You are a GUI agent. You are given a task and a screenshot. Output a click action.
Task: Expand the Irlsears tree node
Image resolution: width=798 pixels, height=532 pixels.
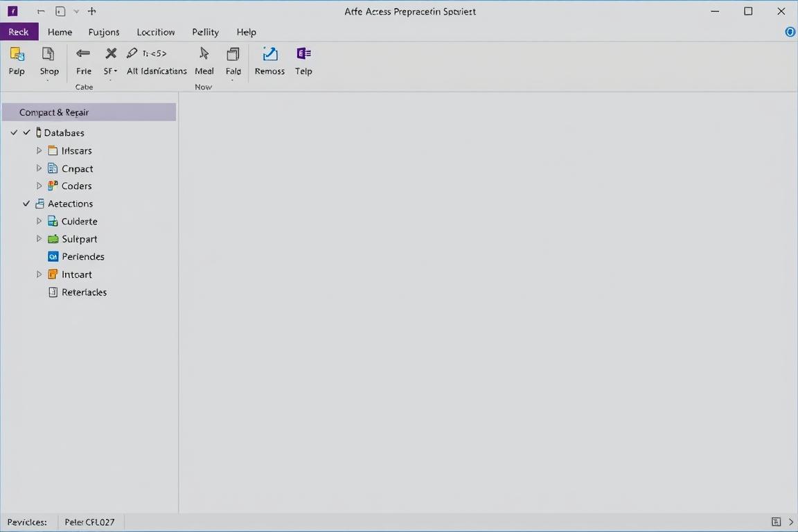[x=39, y=150]
